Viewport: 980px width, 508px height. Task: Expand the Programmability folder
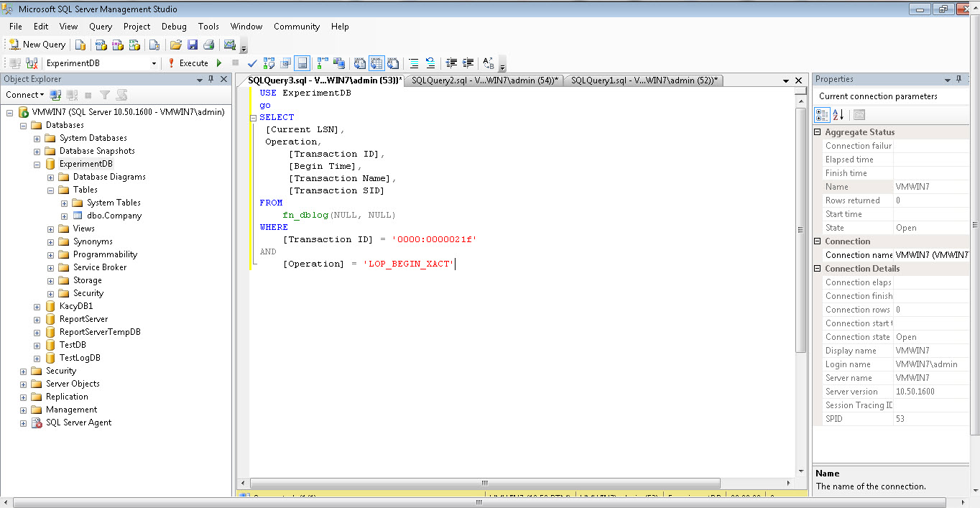click(51, 254)
